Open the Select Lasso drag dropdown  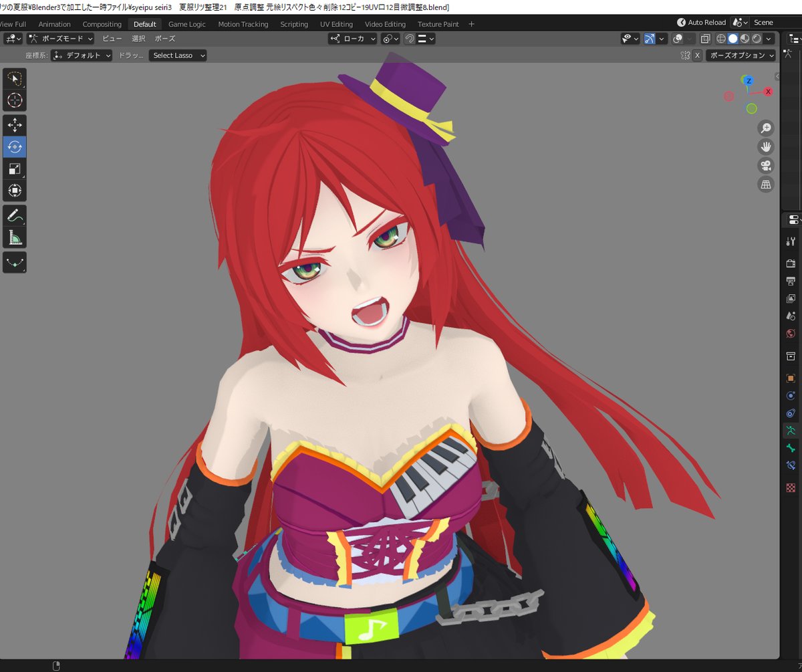178,55
